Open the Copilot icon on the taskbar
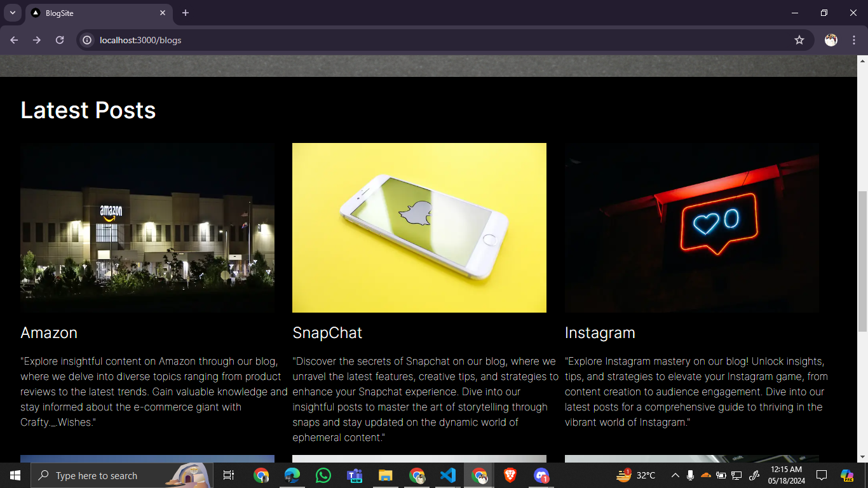 point(847,475)
